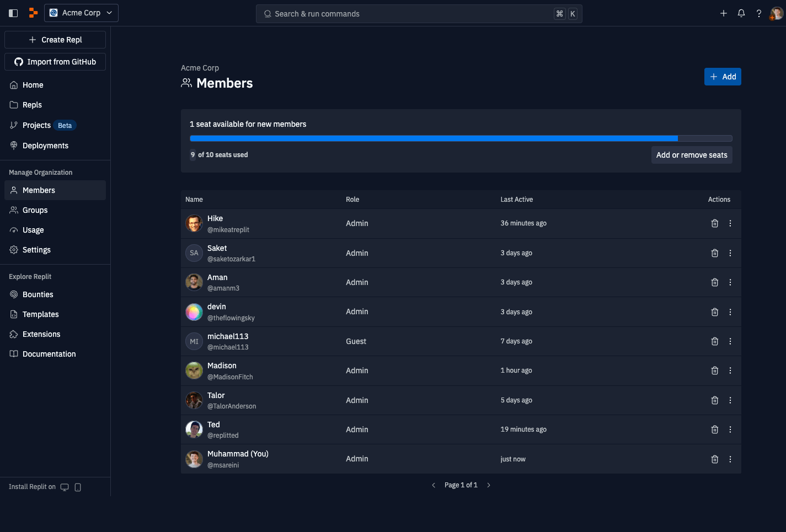The width and height of the screenshot is (786, 532).
Task: Open more options for Ted
Action: coord(730,429)
